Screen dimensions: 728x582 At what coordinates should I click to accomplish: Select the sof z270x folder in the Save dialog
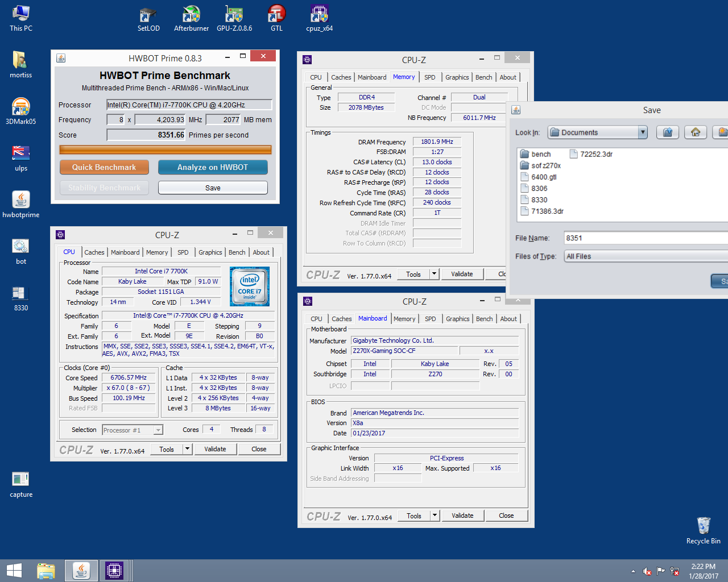pos(540,165)
